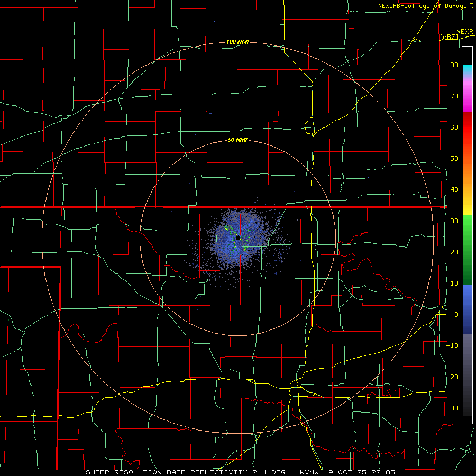Screen dimensions: 476x476
Task: Click the 30 value on the dBZ scale
Action: click(x=454, y=221)
